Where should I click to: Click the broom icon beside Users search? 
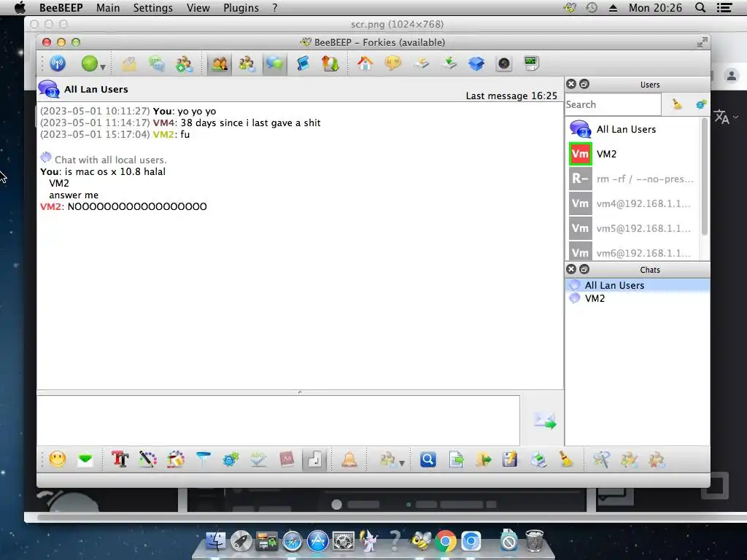click(x=676, y=104)
